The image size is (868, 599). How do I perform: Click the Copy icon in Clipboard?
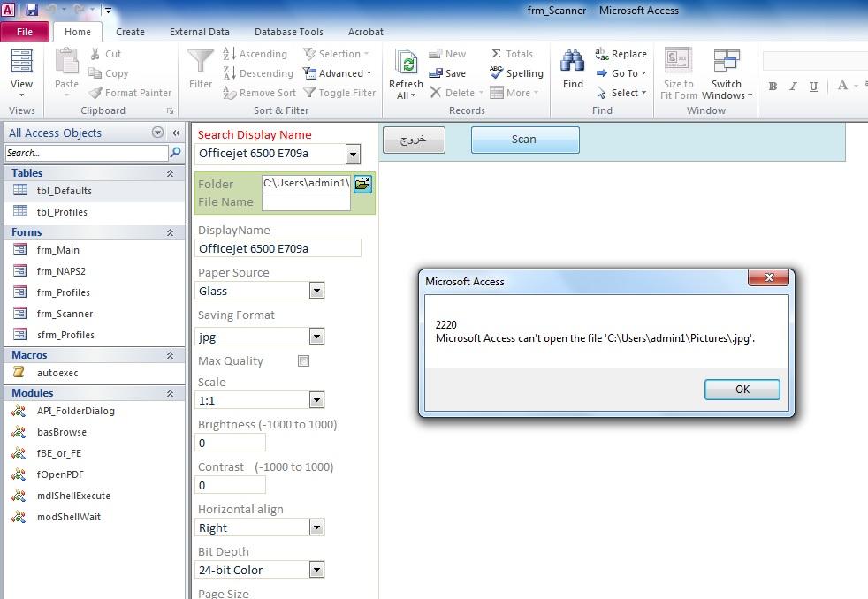(x=95, y=73)
